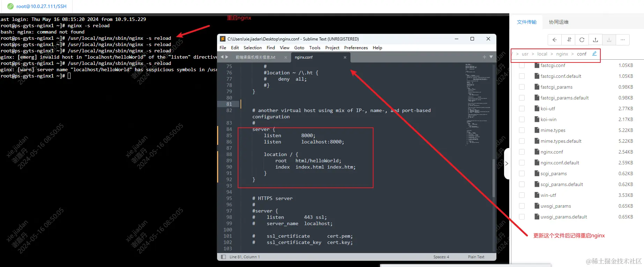
Task: Collapse the file panel with side chevron
Action: pos(507,163)
